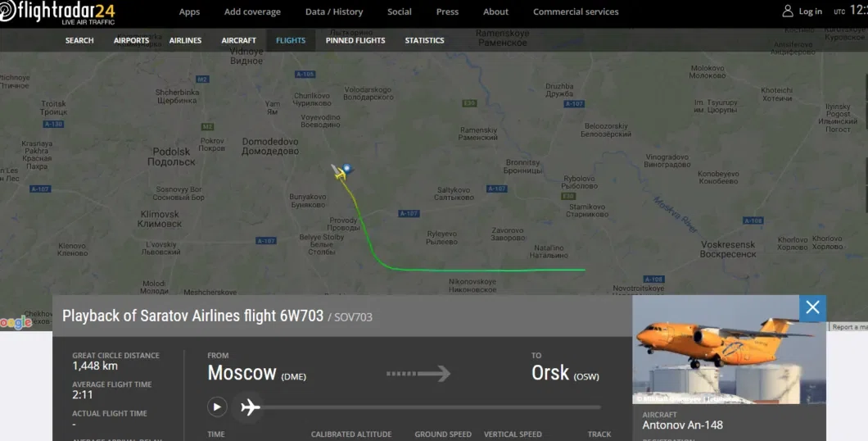The image size is (868, 441).
Task: Click the airplane marker on playback slider
Action: (251, 407)
